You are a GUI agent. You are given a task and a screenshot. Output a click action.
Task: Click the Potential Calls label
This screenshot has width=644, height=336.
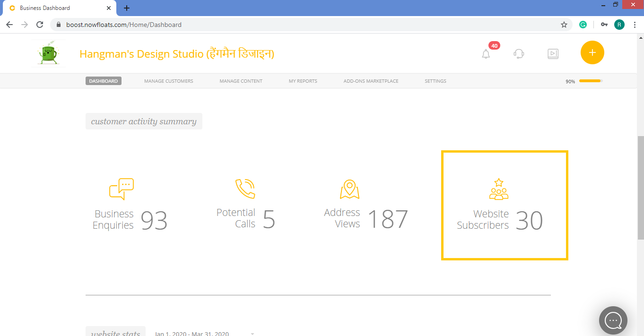coord(236,218)
